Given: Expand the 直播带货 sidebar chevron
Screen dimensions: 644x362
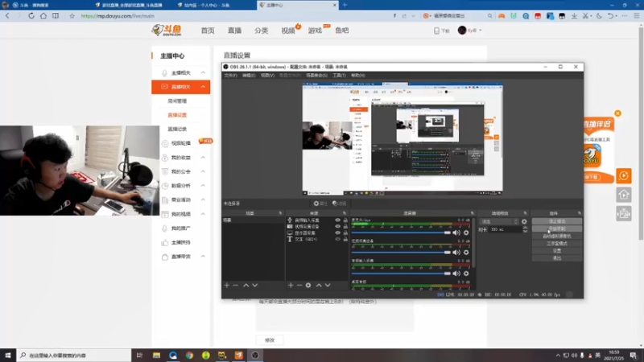Looking at the screenshot, I should point(203,256).
